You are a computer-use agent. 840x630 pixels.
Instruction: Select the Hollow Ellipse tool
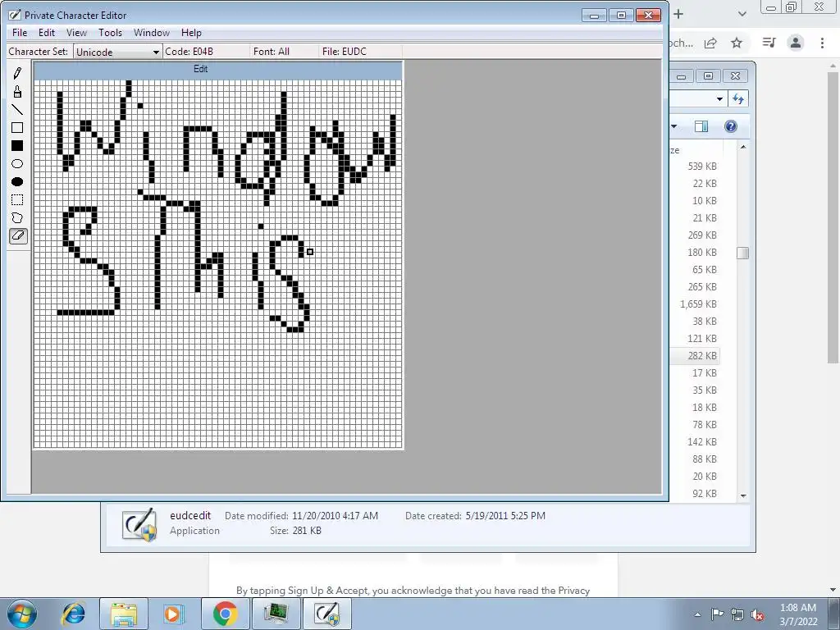pos(17,164)
